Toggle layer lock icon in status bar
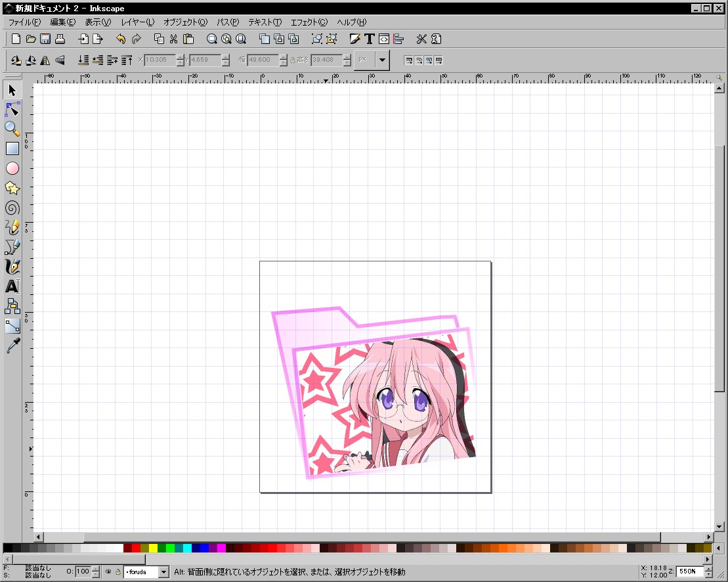Image resolution: width=728 pixels, height=582 pixels. click(118, 571)
